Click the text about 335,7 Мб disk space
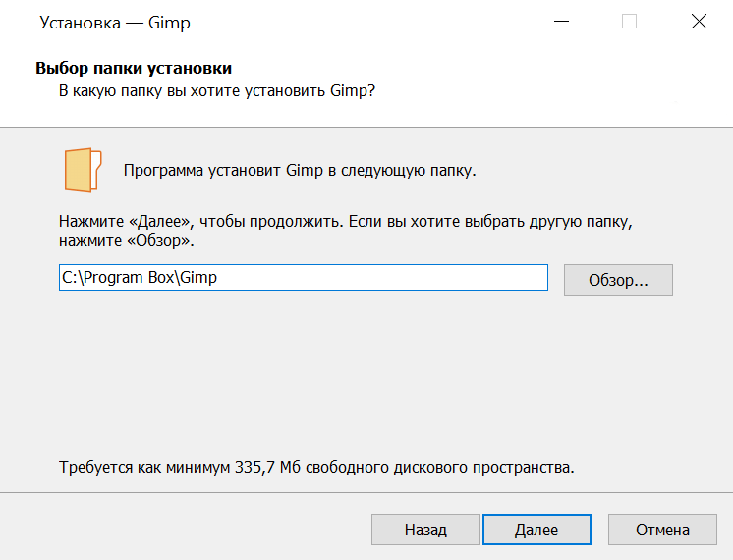 (316, 467)
